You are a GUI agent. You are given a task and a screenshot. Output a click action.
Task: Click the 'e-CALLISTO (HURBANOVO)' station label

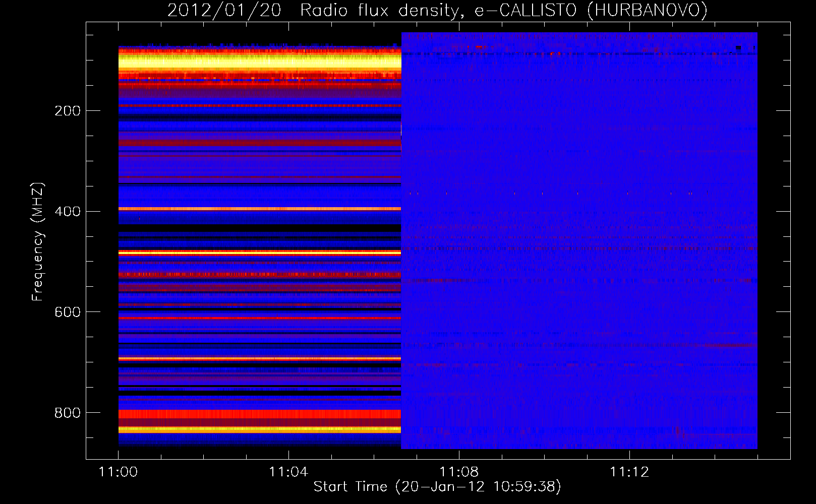click(x=591, y=10)
